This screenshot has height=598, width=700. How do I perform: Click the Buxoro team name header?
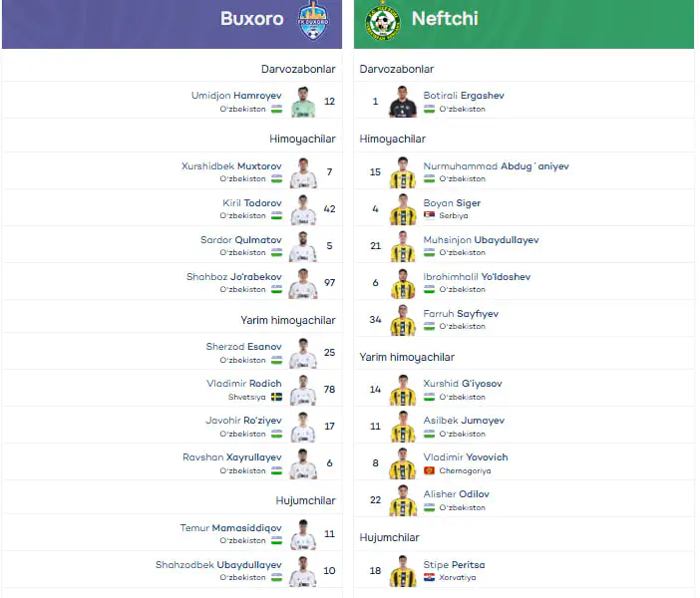(252, 19)
